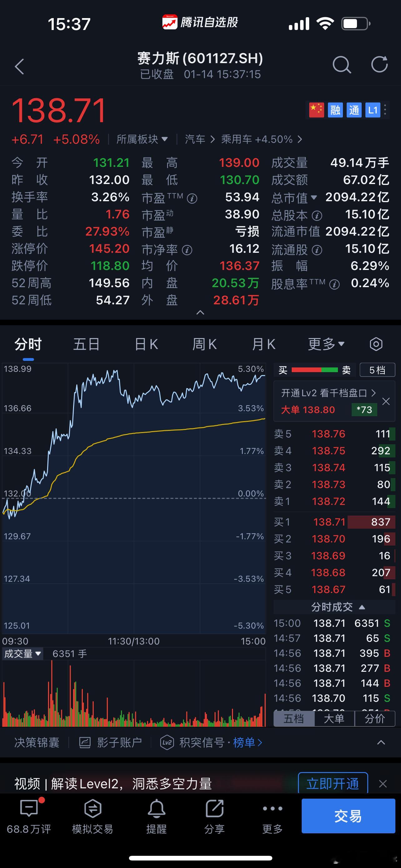Expand the 决策锦囊 bar chevron

coord(381,742)
